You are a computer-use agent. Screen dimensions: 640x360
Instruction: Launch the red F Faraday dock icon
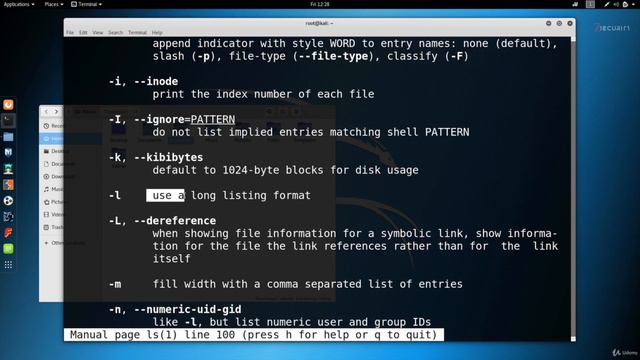click(x=8, y=233)
